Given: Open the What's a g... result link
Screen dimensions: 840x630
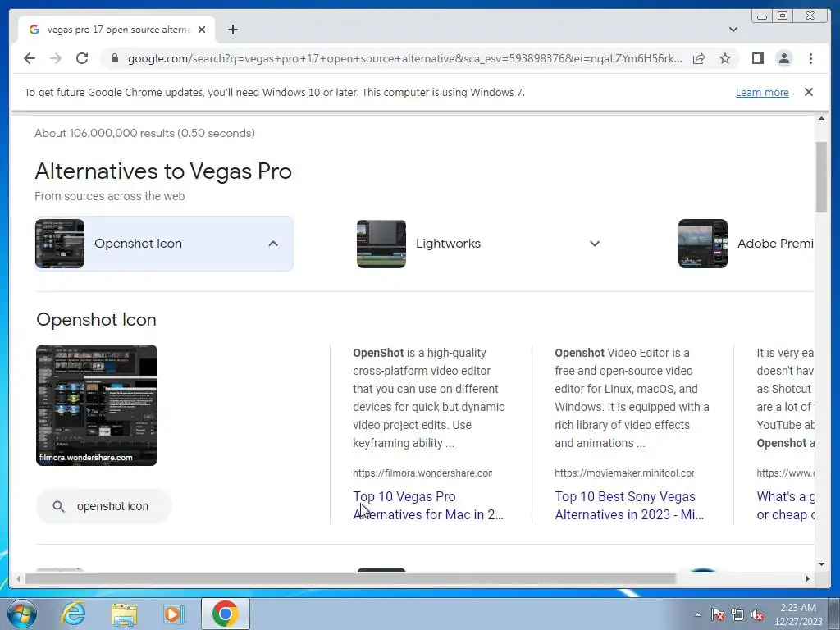Looking at the screenshot, I should tap(785, 505).
